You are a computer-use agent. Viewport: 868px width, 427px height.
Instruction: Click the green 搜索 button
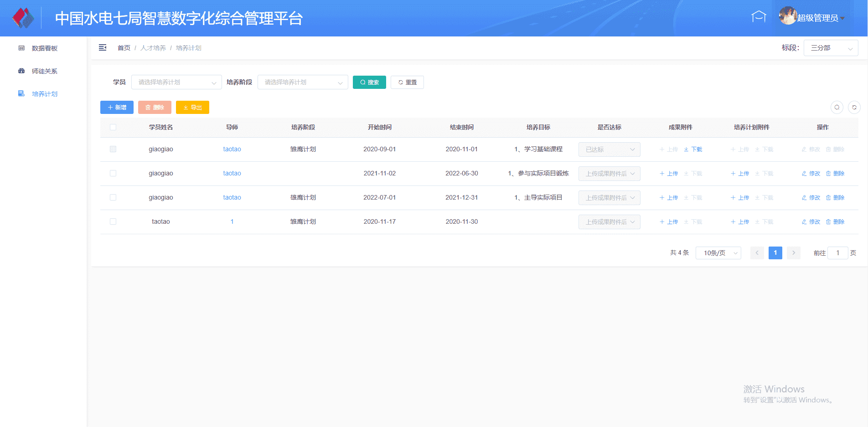(x=369, y=82)
